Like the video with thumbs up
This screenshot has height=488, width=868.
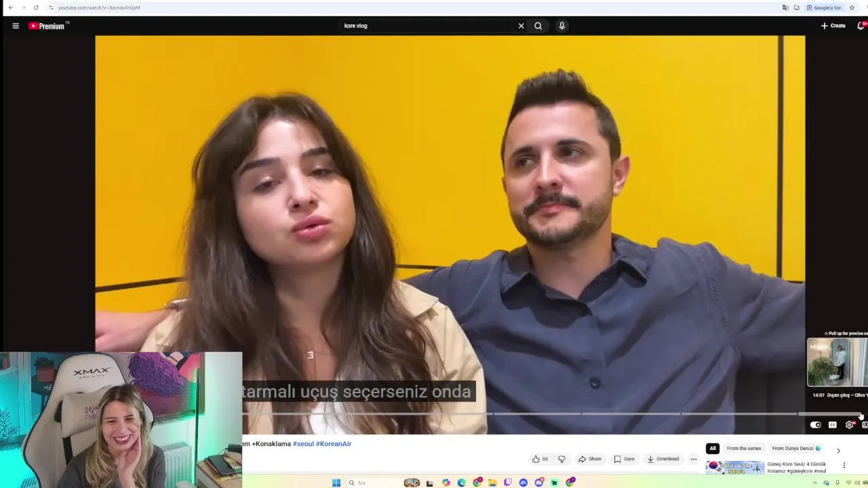pos(540,459)
